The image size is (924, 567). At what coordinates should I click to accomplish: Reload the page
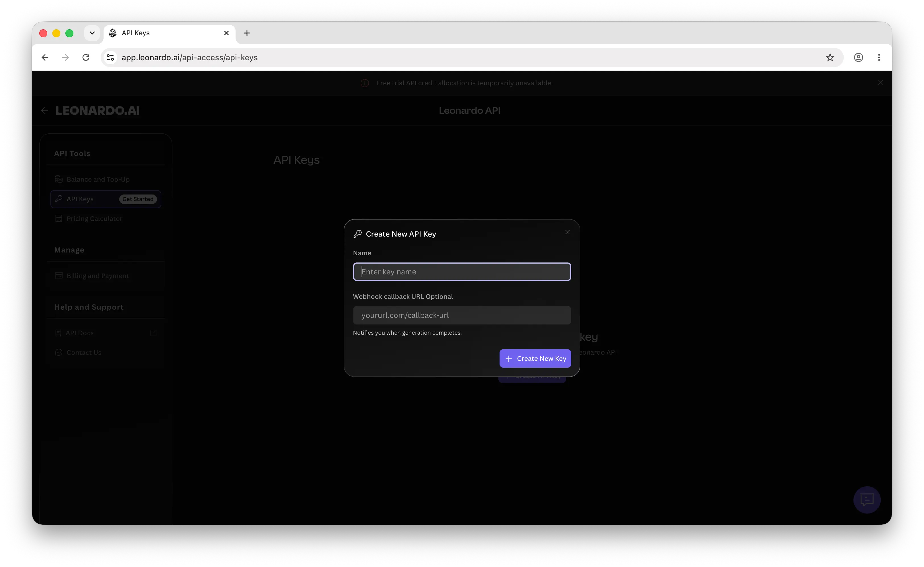click(86, 57)
